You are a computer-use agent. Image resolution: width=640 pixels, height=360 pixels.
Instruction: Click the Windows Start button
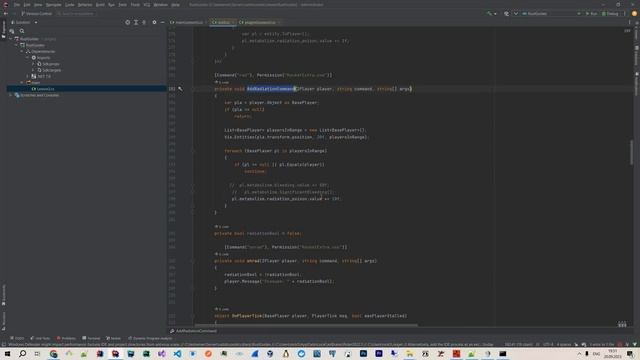(7, 353)
